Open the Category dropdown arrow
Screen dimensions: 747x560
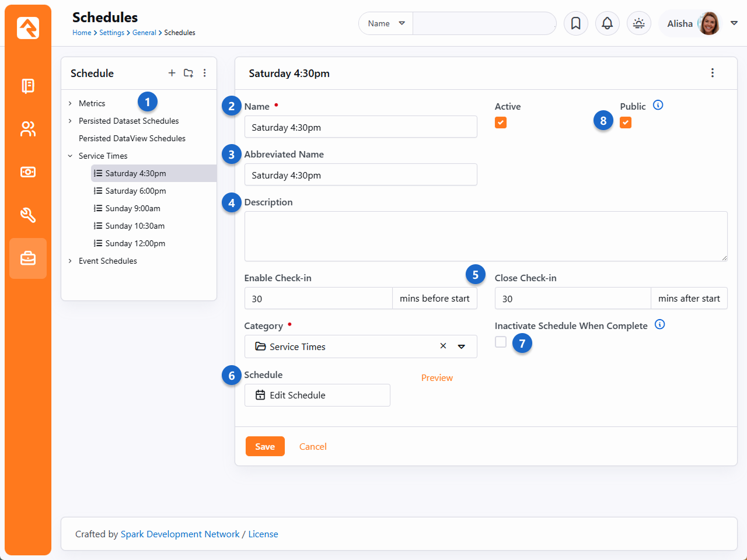coord(461,346)
